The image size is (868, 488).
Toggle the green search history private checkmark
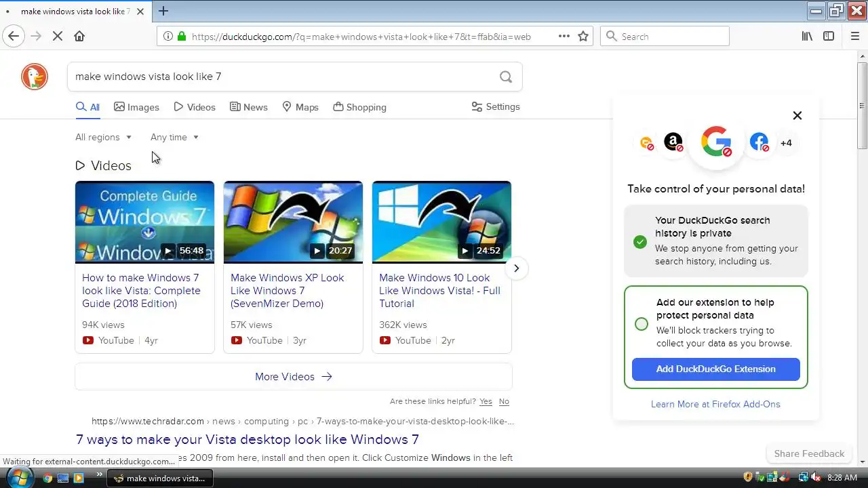(640, 242)
